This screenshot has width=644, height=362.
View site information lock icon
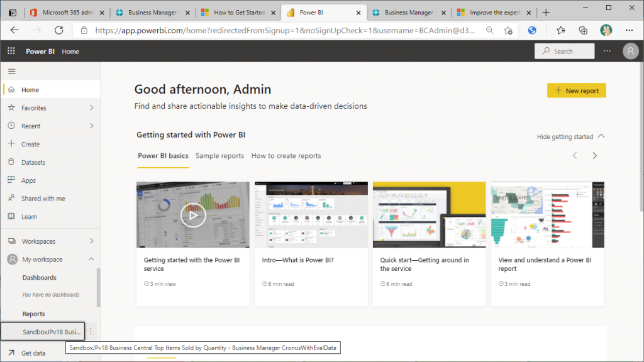tap(84, 30)
